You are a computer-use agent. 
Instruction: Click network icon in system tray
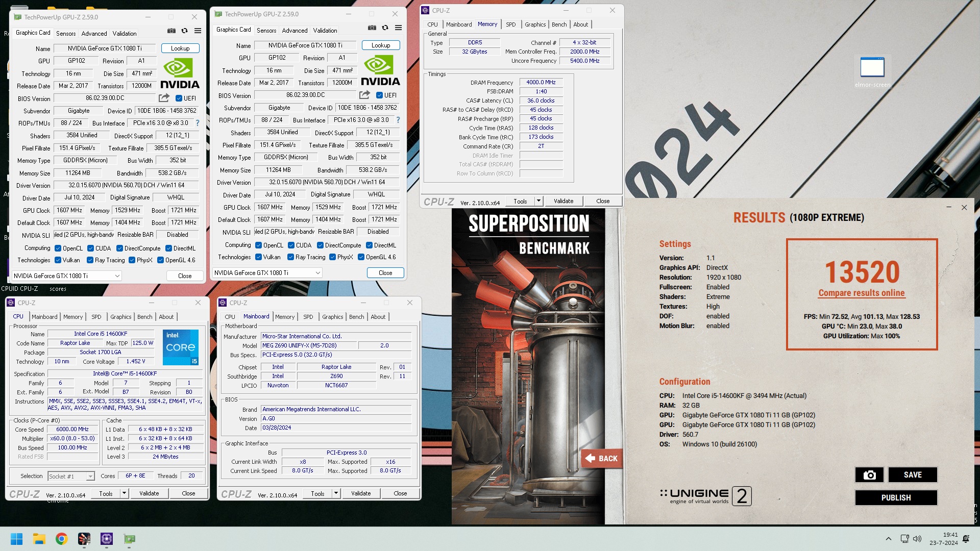pos(904,539)
